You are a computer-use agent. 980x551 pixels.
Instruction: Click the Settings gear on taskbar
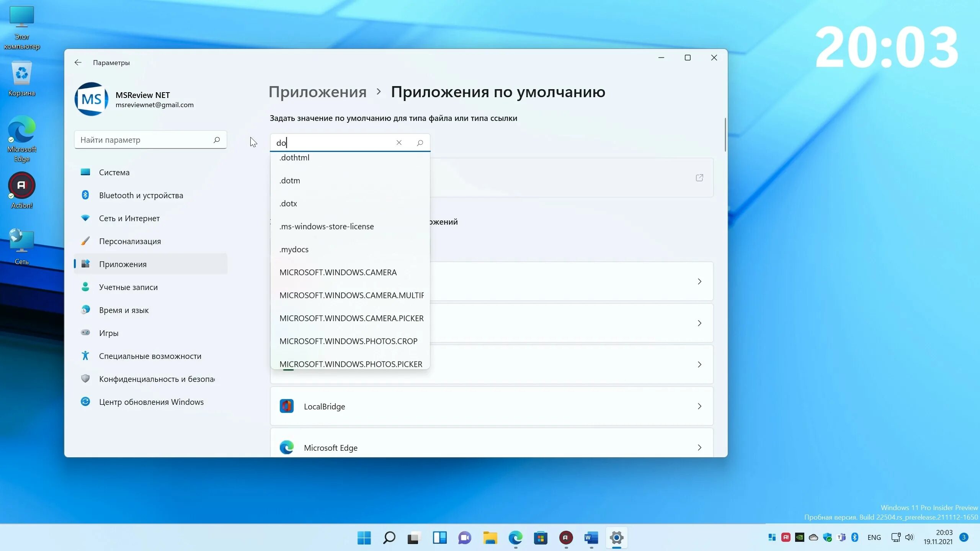617,538
